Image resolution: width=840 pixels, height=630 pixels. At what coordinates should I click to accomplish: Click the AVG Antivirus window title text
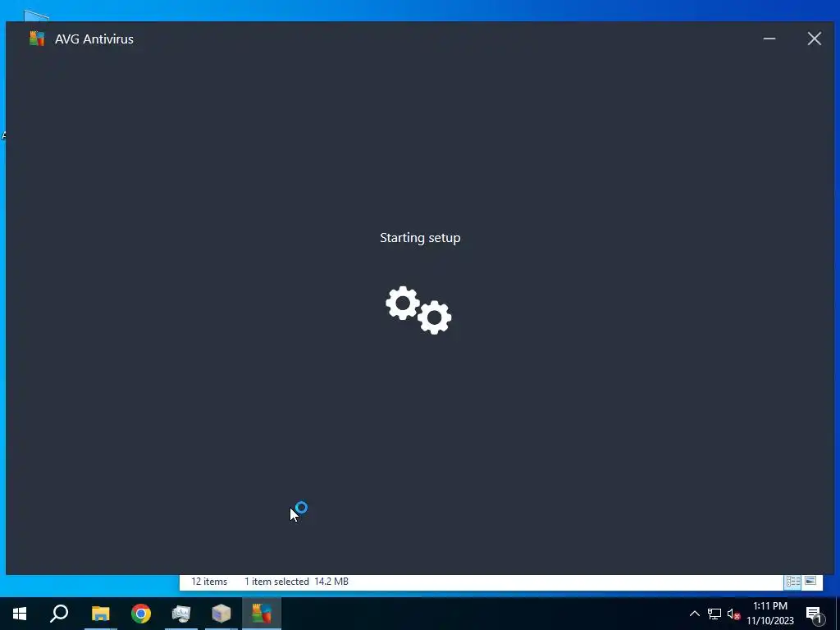[94, 39]
